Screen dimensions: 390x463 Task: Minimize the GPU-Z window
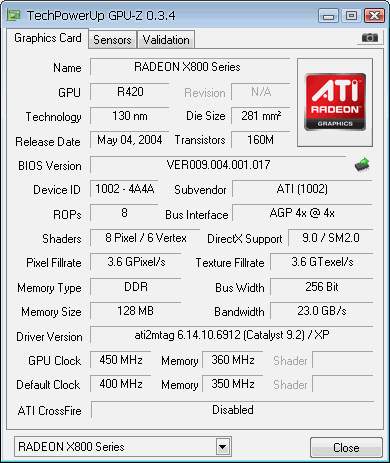click(x=328, y=16)
